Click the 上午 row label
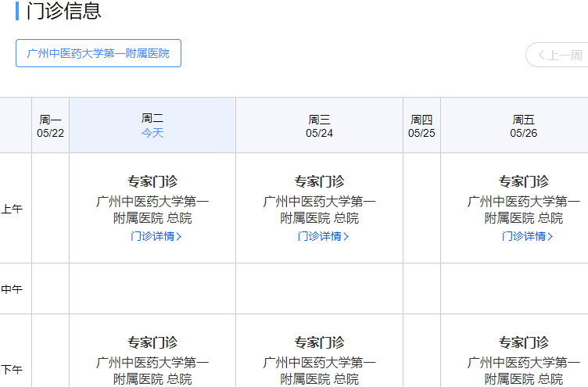This screenshot has height=387, width=588. click(x=12, y=209)
